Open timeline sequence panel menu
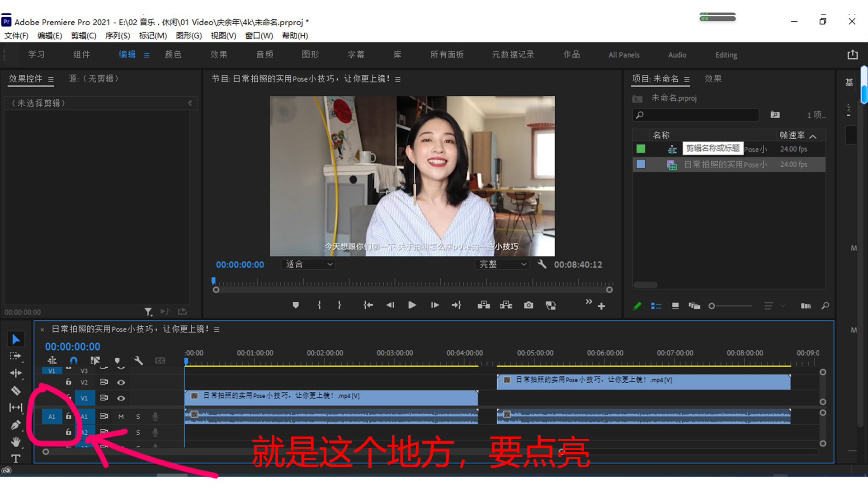This screenshot has width=868, height=488. [x=217, y=329]
